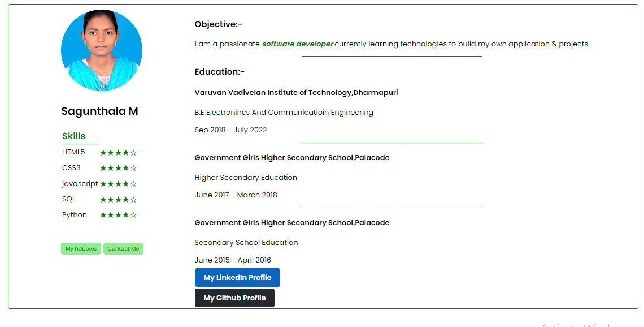644x327 pixels.
Task: Click the fourth star next to SQL
Action: click(x=126, y=199)
